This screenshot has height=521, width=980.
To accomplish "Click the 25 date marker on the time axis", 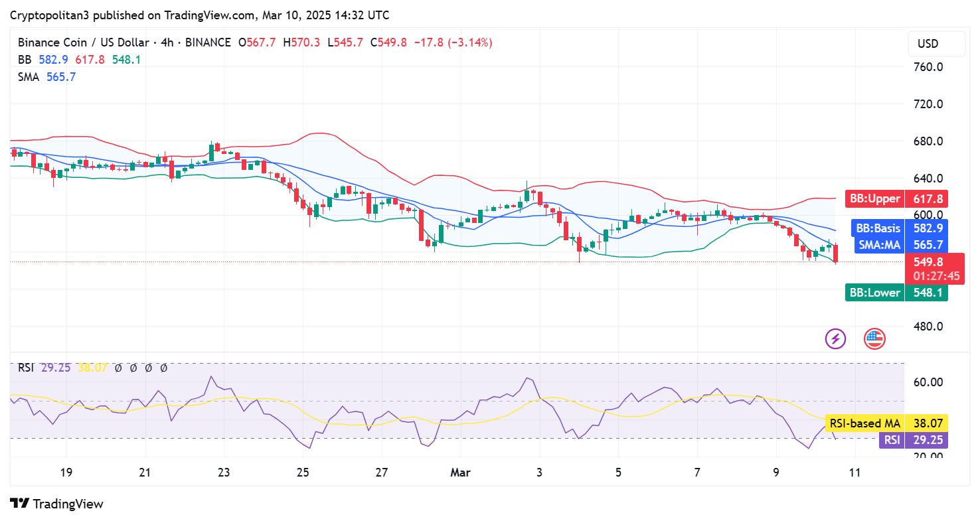I will pyautogui.click(x=303, y=473).
